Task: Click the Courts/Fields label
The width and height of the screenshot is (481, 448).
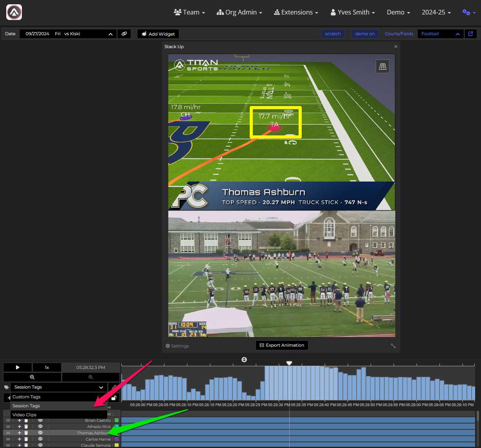Action: pyautogui.click(x=399, y=34)
